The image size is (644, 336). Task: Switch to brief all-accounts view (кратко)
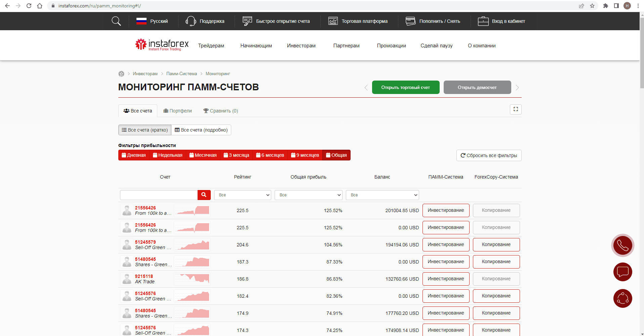(x=145, y=130)
